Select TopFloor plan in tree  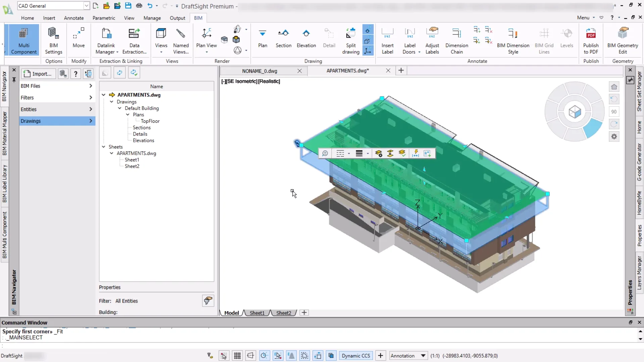pos(150,121)
